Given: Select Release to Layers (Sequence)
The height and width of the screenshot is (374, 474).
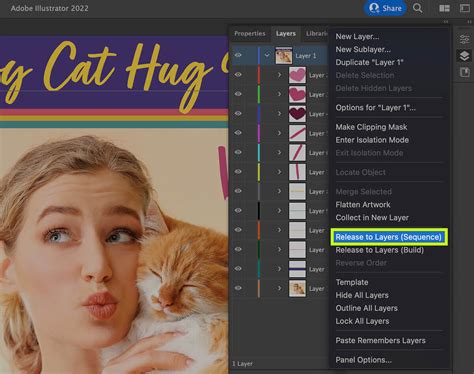Looking at the screenshot, I should coord(389,237).
